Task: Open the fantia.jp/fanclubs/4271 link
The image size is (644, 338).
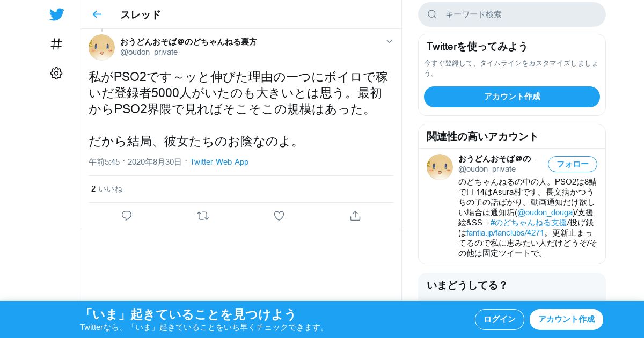Action: pos(506,233)
